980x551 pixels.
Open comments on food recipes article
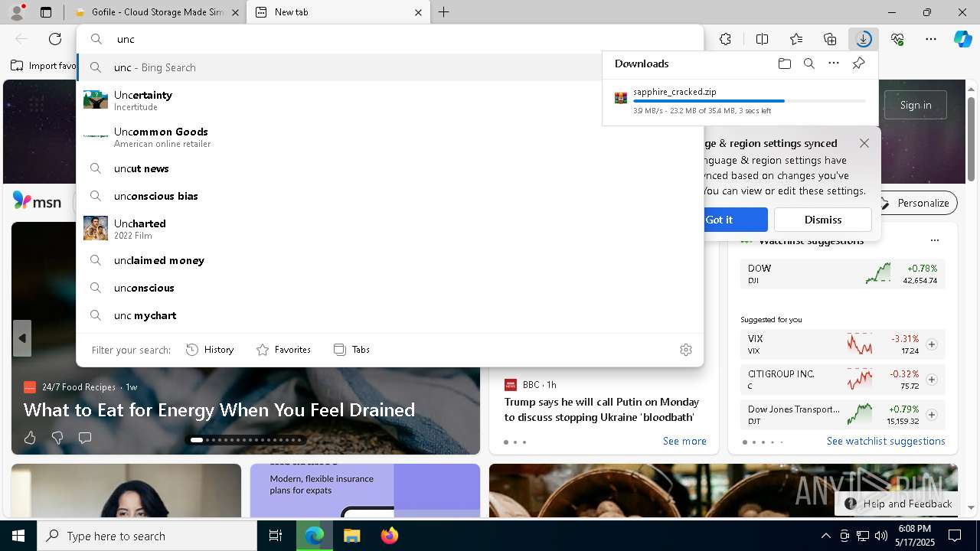tap(85, 438)
